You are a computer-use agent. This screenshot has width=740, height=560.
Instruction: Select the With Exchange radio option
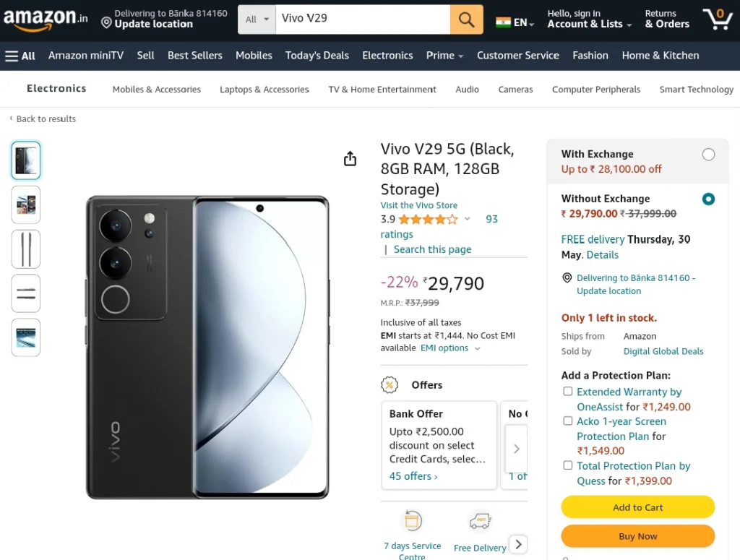708,155
